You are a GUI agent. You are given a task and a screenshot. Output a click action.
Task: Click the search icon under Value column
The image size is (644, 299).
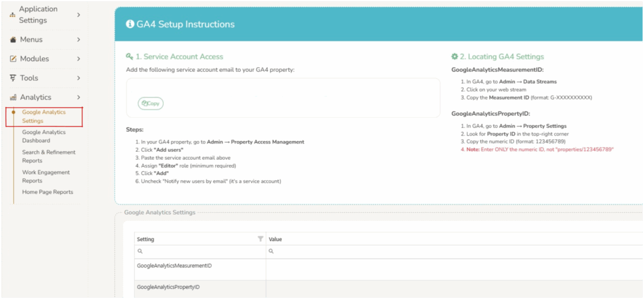271,251
